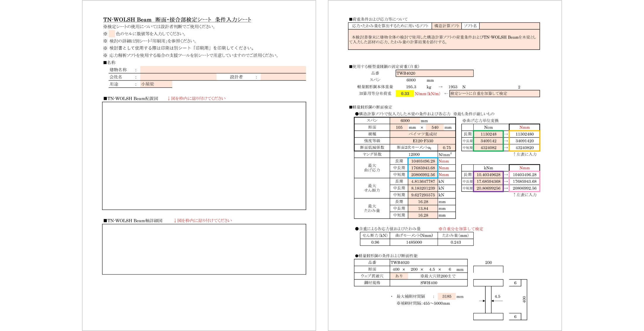Select TWB4020 in the 断面性能 table
644x331 pixels.
[x=429, y=262]
